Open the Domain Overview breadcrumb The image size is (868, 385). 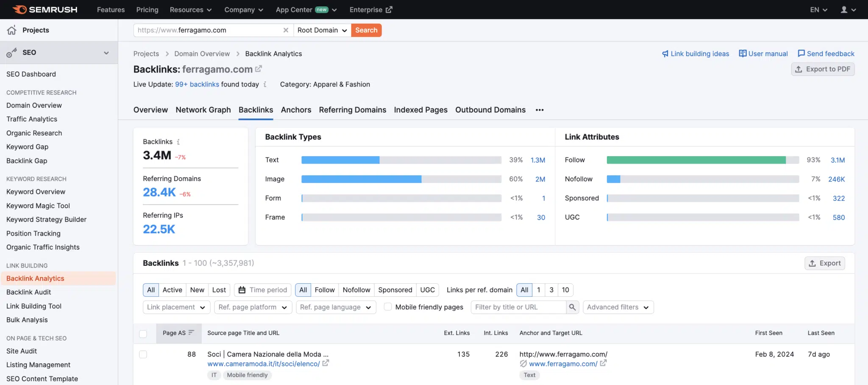(202, 54)
